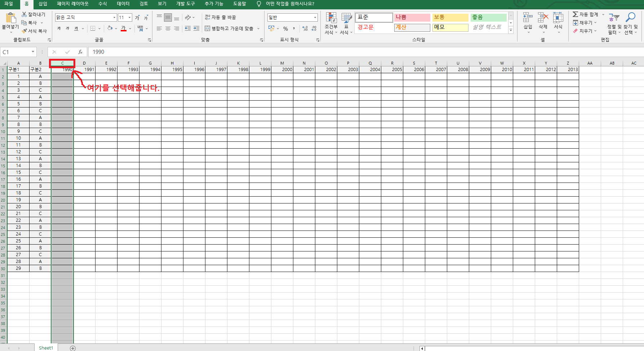
Task: Select top vertical alignment
Action: coord(159,17)
